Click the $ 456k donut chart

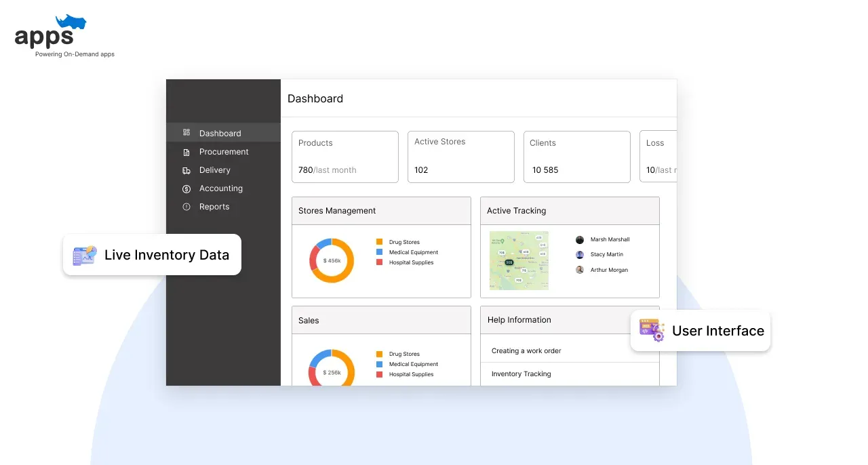coord(332,260)
